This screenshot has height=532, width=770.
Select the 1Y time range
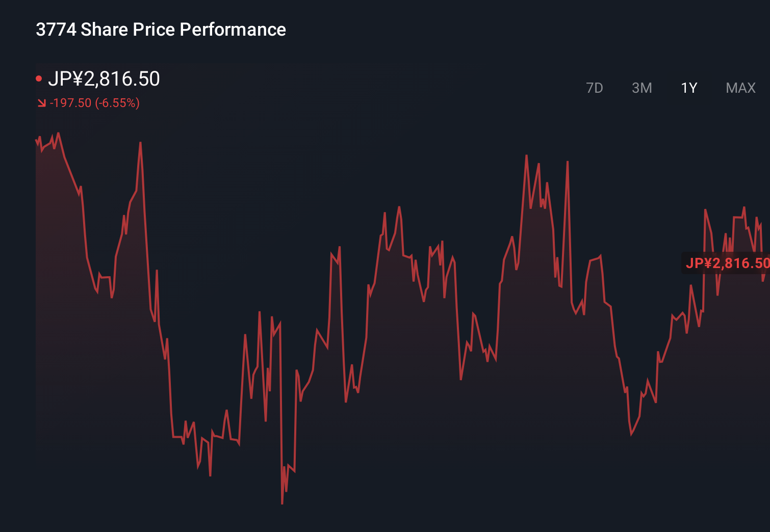coord(688,88)
